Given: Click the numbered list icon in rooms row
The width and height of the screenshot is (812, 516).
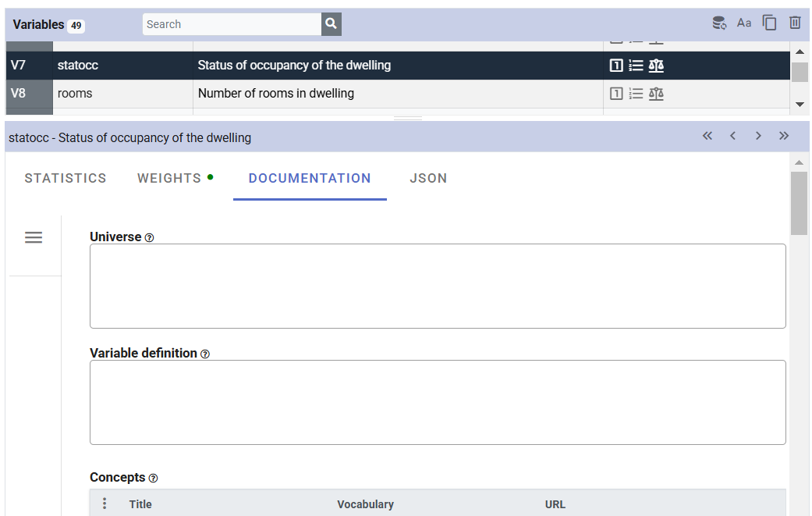Looking at the screenshot, I should (636, 94).
